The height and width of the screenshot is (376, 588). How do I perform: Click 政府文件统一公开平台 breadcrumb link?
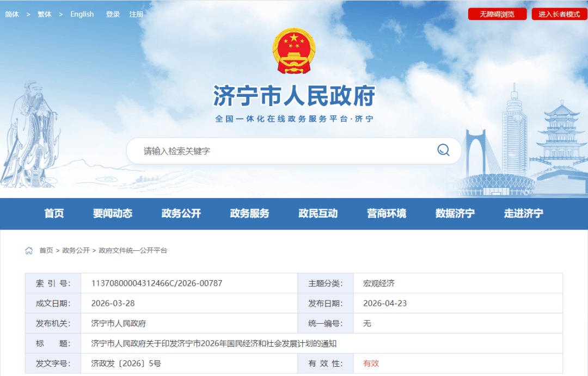coord(132,250)
